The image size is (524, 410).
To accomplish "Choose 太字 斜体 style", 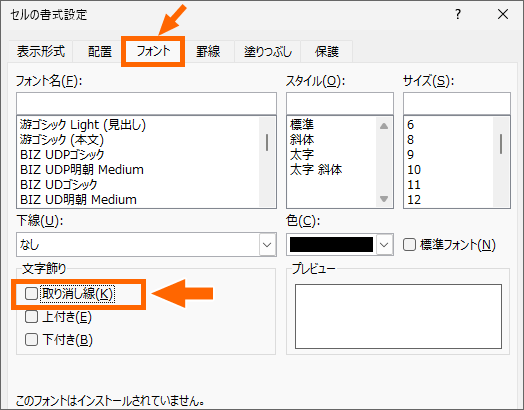I will (x=316, y=169).
